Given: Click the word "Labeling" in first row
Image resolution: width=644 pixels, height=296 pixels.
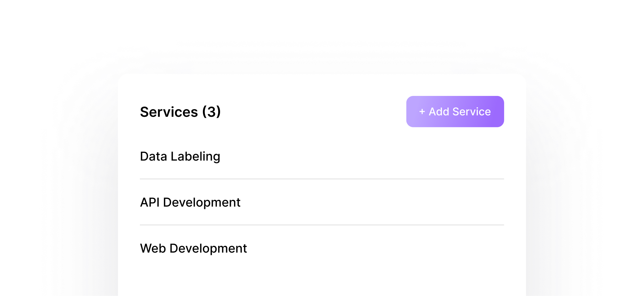Looking at the screenshot, I should (x=195, y=156).
